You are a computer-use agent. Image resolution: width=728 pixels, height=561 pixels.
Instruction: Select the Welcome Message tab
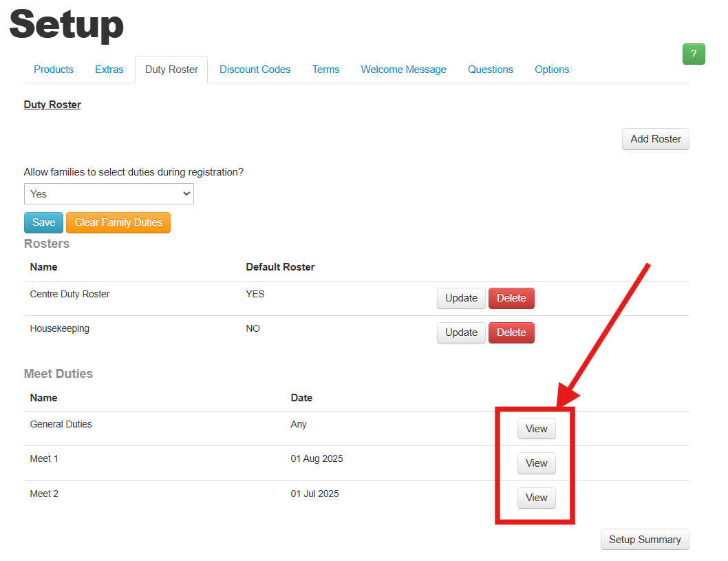click(x=403, y=69)
